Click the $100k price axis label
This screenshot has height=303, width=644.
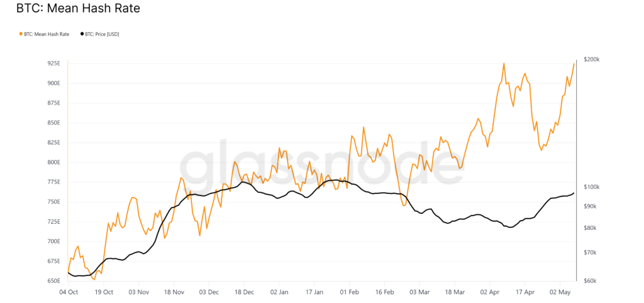pos(592,187)
